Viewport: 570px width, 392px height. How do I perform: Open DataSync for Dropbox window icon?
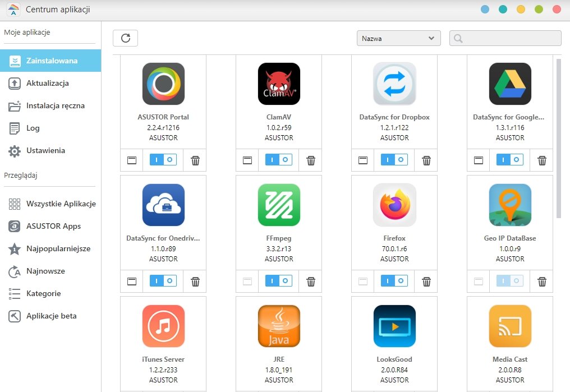pyautogui.click(x=363, y=160)
